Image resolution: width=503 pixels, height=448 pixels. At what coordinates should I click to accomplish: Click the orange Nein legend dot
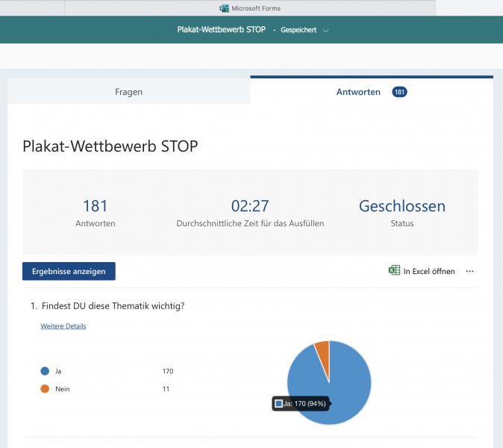click(45, 389)
